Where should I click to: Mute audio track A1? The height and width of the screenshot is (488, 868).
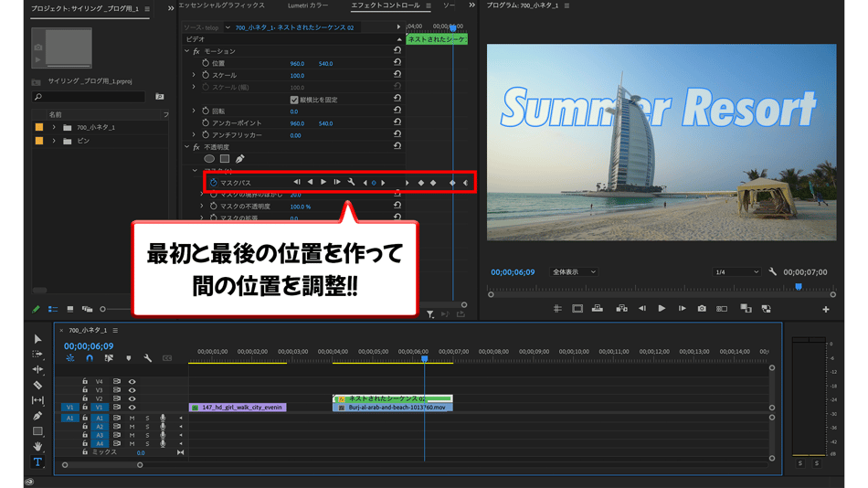(x=132, y=418)
